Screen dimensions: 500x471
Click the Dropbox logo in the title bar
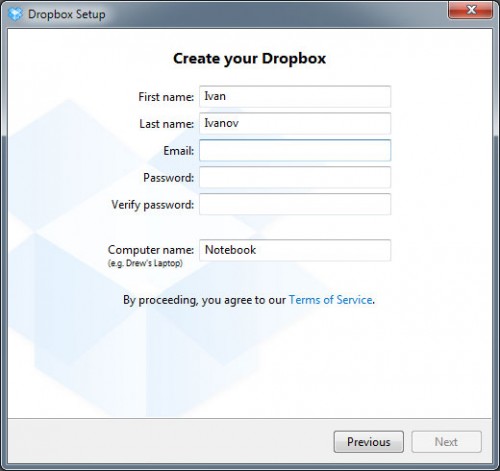pos(15,14)
